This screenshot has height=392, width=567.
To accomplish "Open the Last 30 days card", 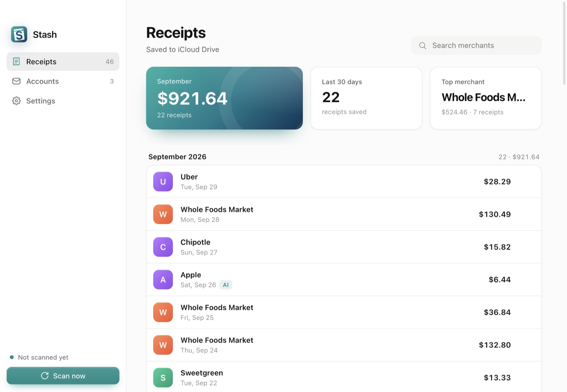I will click(366, 98).
